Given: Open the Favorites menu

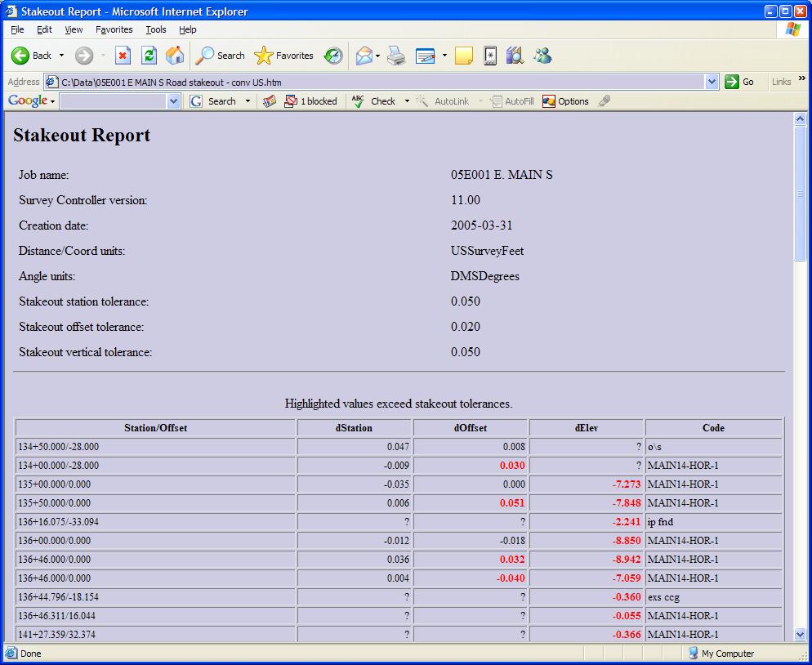Looking at the screenshot, I should coord(114,29).
